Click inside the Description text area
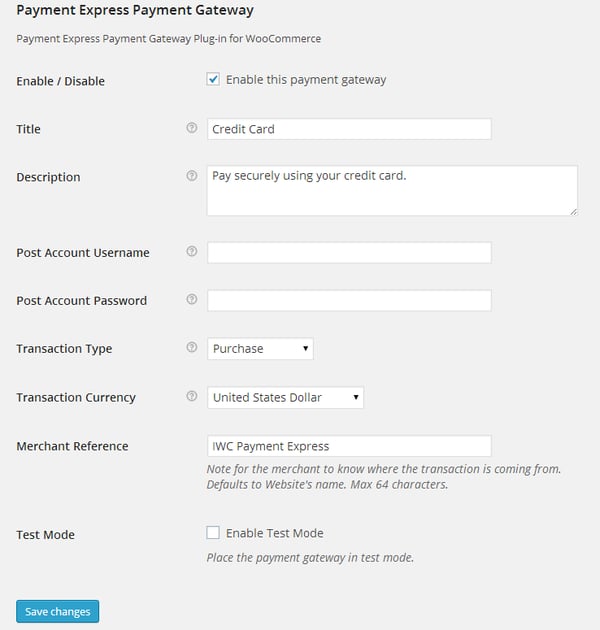Image resolution: width=600 pixels, height=630 pixels. pyautogui.click(x=392, y=190)
